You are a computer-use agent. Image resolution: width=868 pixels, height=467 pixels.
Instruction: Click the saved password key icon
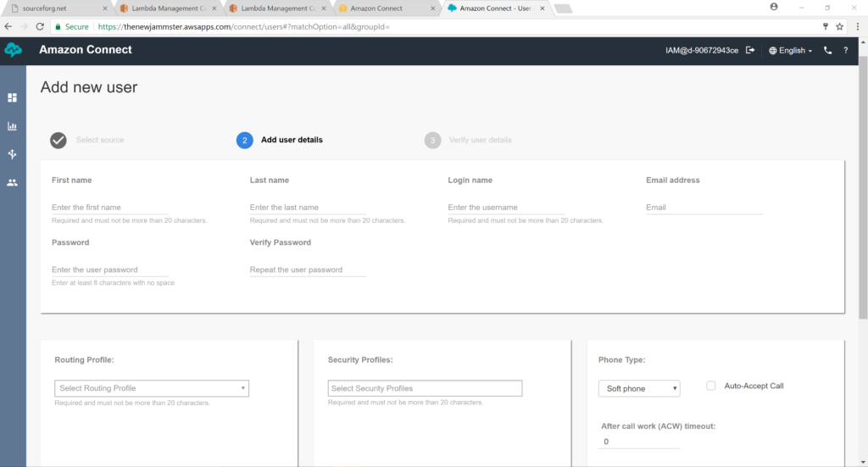point(825,26)
